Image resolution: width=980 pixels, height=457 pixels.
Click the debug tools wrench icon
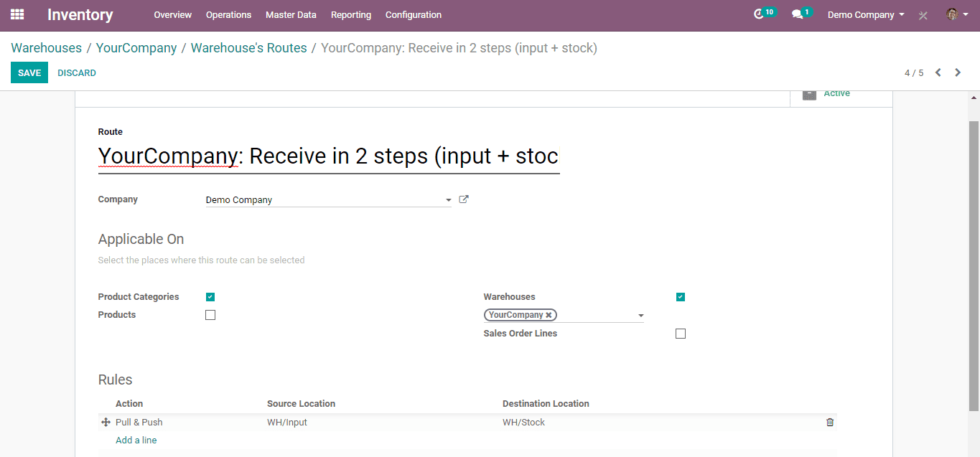point(923,15)
